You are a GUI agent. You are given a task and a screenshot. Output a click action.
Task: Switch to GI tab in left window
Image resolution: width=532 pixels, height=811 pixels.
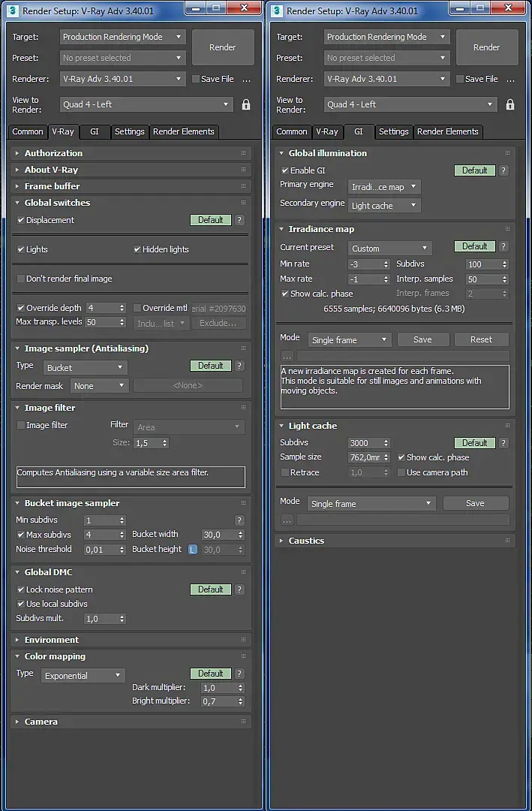(x=95, y=131)
